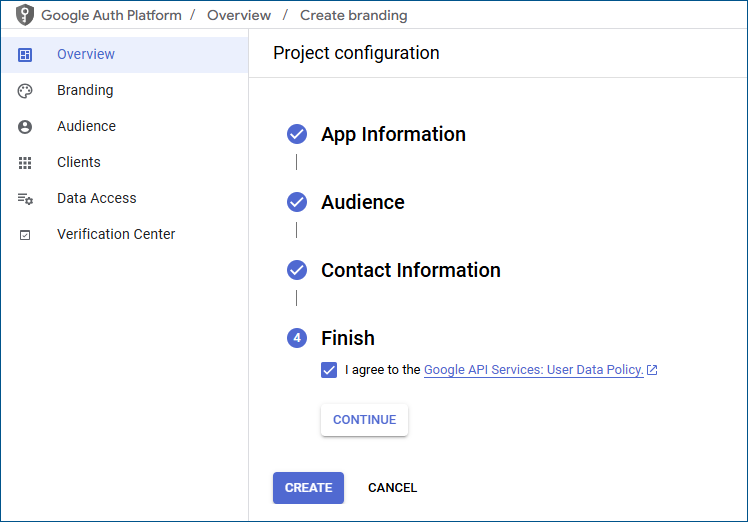Click the Create branding breadcrumb text
Image resolution: width=748 pixels, height=522 pixels.
353,15
